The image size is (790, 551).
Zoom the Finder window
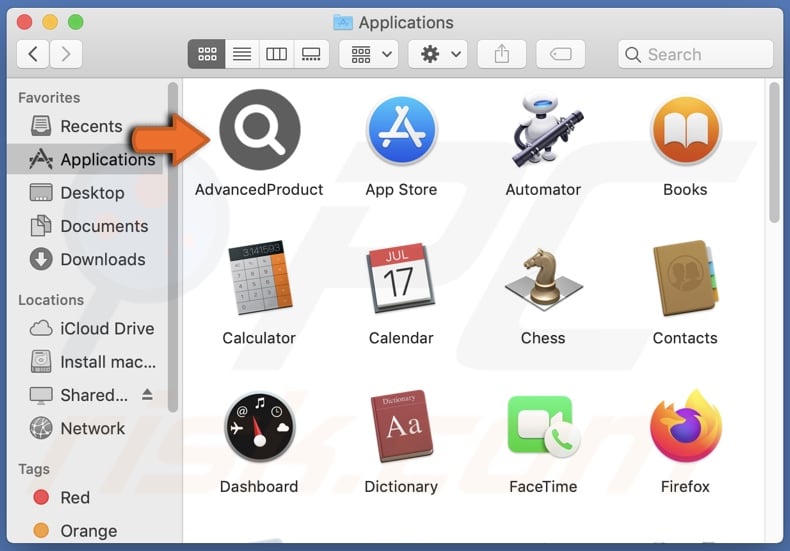click(76, 22)
